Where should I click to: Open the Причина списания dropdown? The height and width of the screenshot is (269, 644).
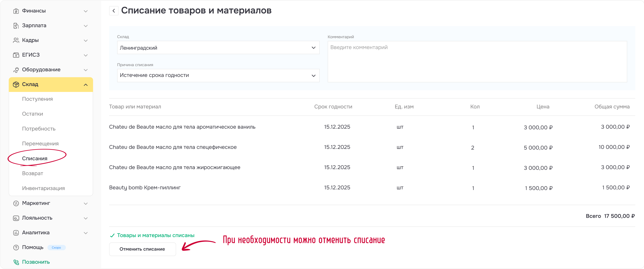coord(218,75)
